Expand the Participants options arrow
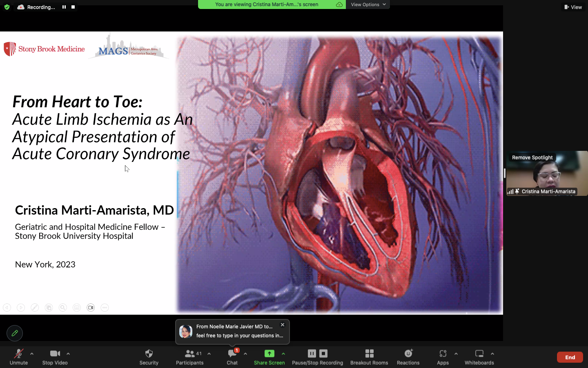588x368 pixels. coord(209,354)
